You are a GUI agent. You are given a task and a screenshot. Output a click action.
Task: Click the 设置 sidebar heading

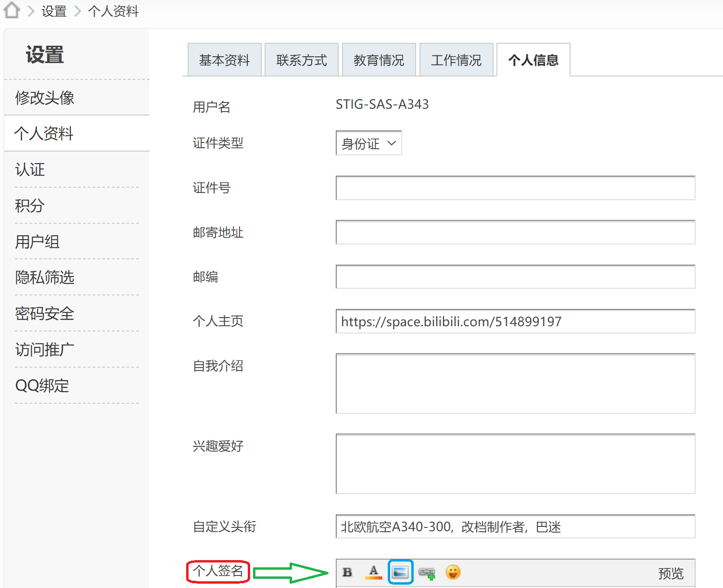coord(45,55)
